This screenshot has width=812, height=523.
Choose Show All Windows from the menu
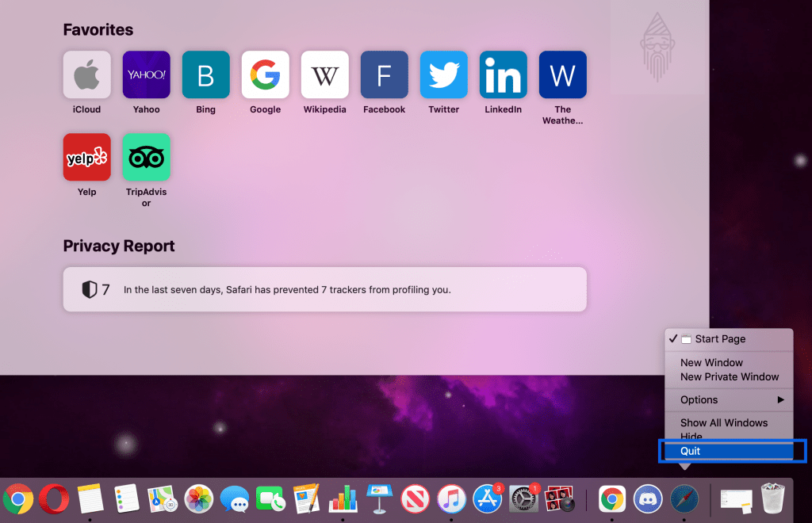[729, 422]
